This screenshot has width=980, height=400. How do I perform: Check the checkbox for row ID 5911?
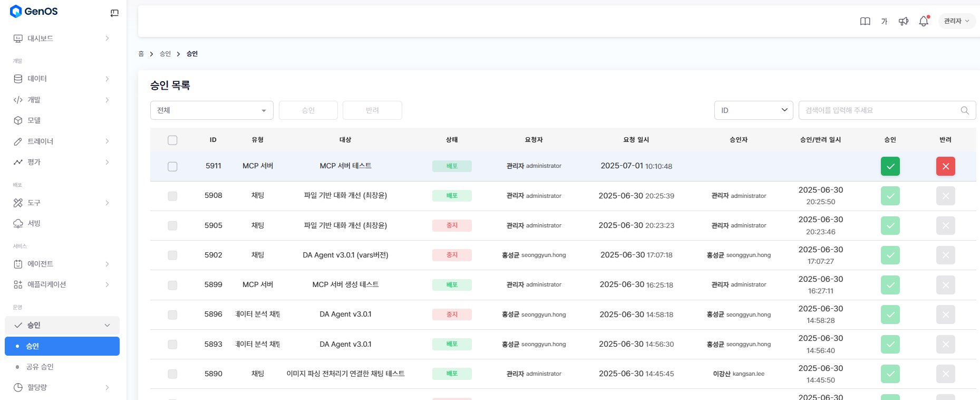pyautogui.click(x=172, y=166)
